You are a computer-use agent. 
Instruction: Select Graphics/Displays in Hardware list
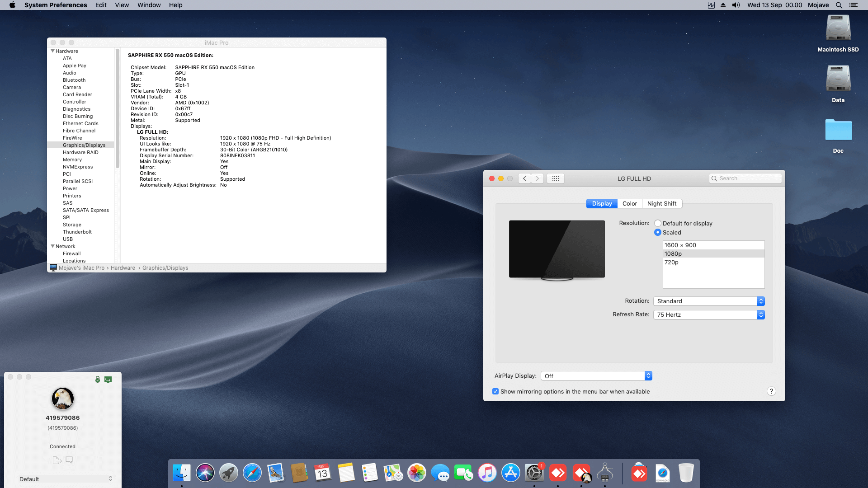tap(84, 145)
